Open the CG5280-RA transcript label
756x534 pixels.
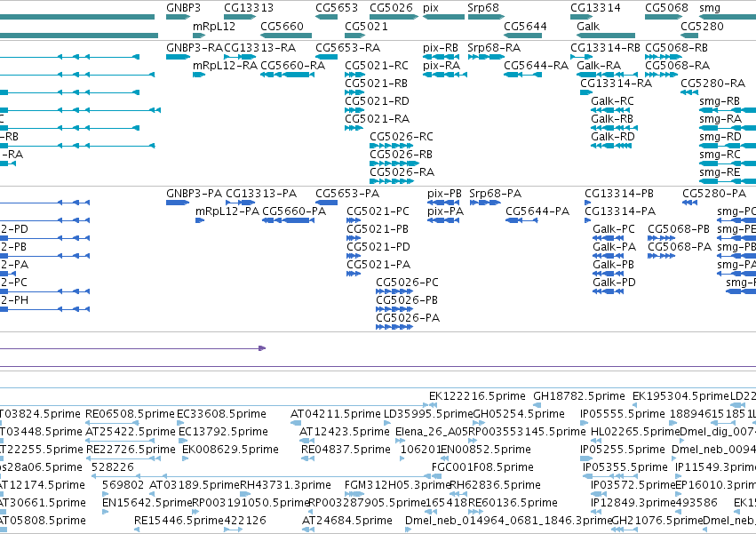click(x=712, y=84)
